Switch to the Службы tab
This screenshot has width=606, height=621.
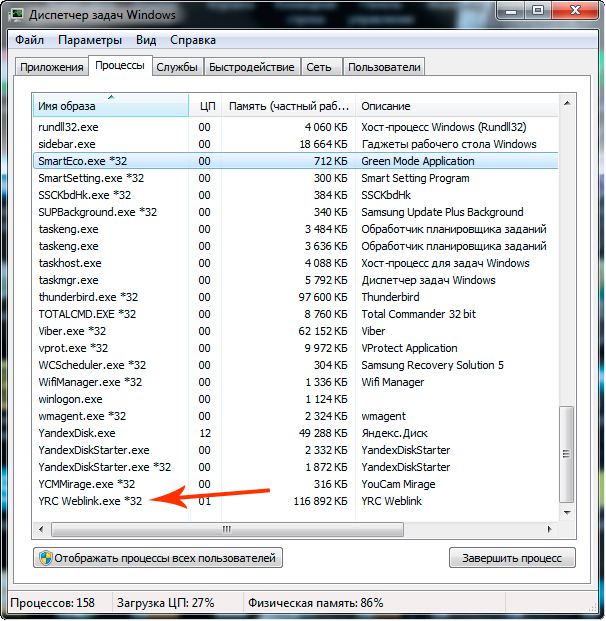tap(177, 67)
